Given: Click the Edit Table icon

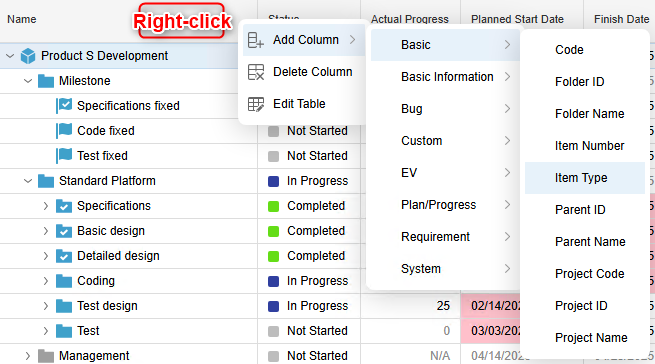Looking at the screenshot, I should click(x=256, y=104).
